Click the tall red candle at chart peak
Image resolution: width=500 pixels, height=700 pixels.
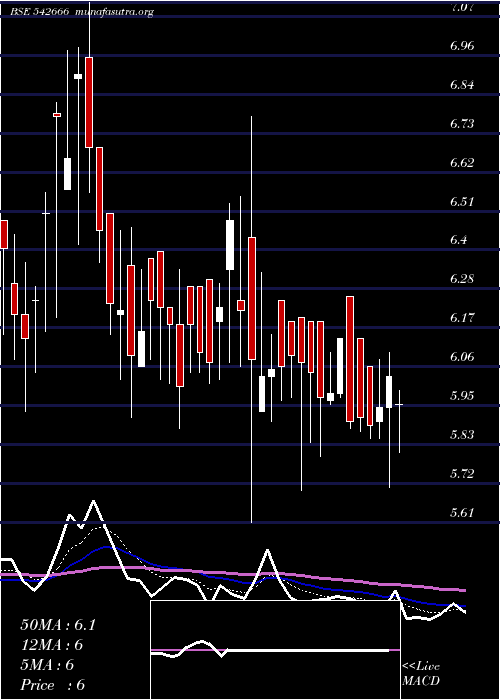coord(89,102)
